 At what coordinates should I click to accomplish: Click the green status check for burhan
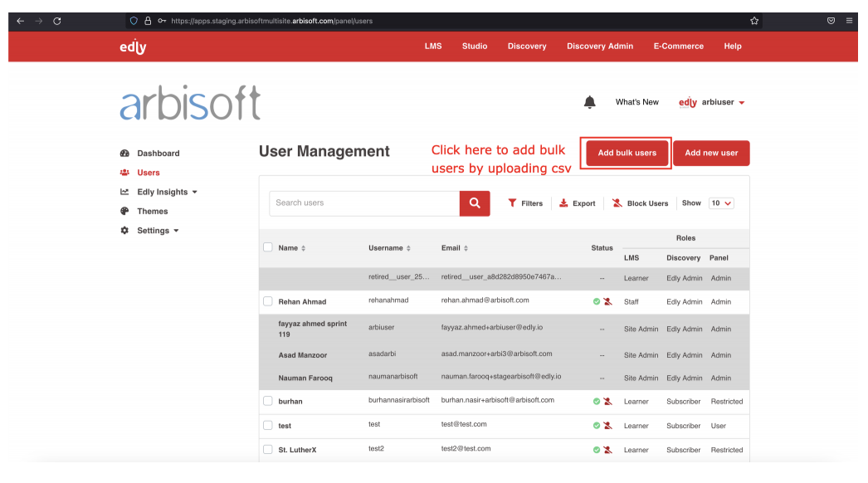click(x=596, y=402)
